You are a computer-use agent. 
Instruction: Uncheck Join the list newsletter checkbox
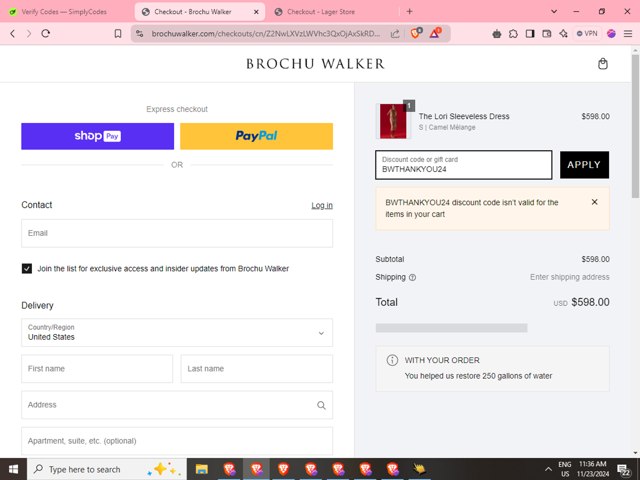pyautogui.click(x=27, y=269)
